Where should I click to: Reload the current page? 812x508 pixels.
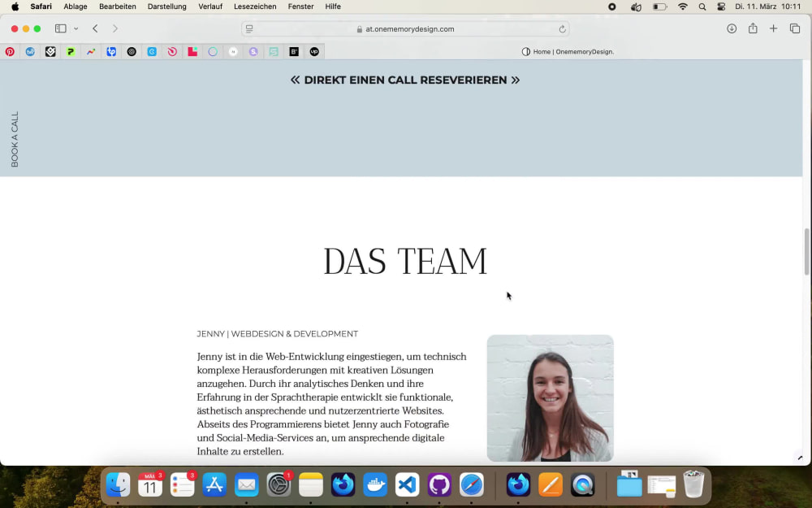pos(562,29)
